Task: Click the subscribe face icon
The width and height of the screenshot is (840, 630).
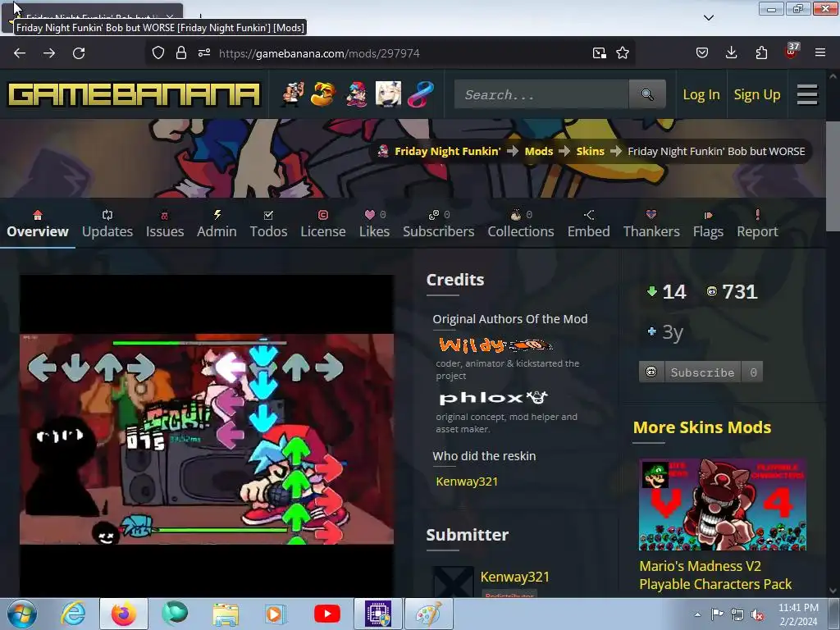Action: [651, 372]
